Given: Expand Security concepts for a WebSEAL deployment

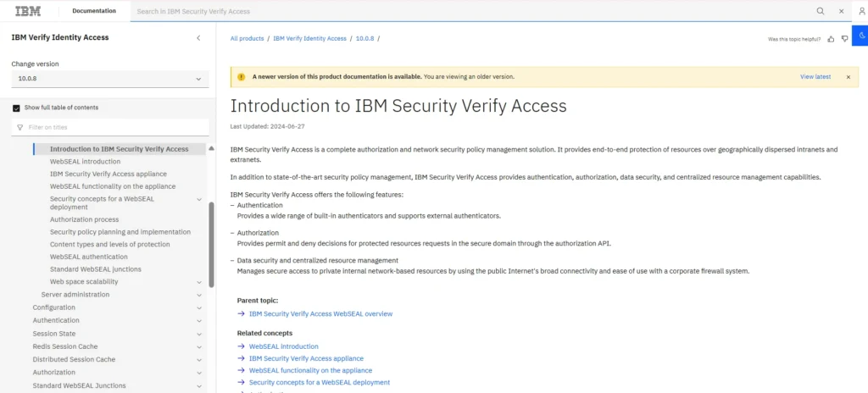Looking at the screenshot, I should pyautogui.click(x=199, y=199).
